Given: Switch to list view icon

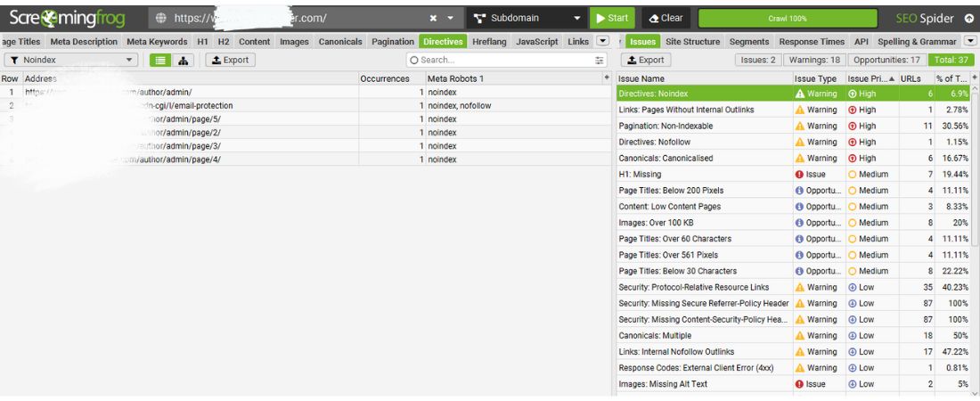Looking at the screenshot, I should tap(160, 60).
